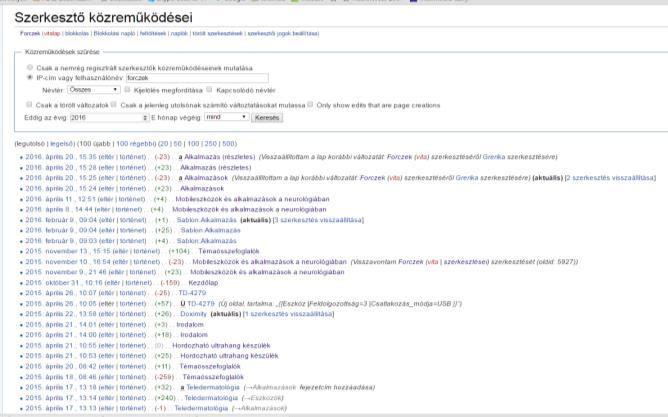Open the 'Doximity' page link
The width and height of the screenshot is (668, 417).
point(193,313)
